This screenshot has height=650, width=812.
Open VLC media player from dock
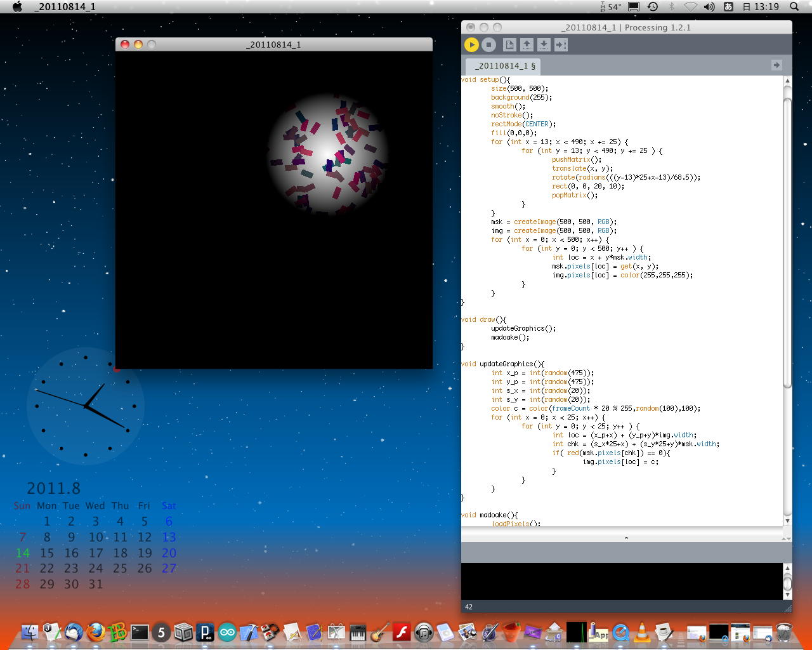coord(642,632)
